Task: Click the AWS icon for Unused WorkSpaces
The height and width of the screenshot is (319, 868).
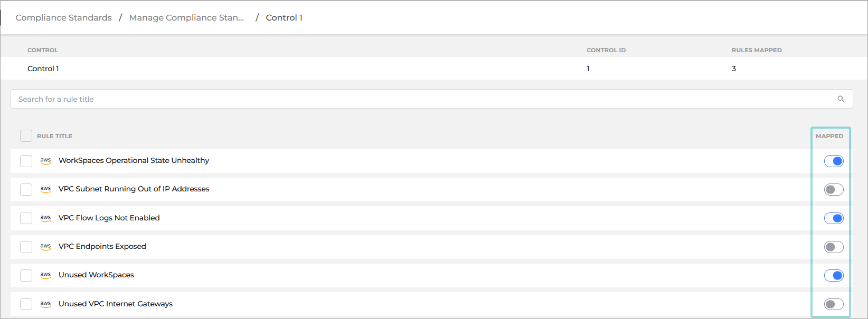Action: [x=45, y=275]
